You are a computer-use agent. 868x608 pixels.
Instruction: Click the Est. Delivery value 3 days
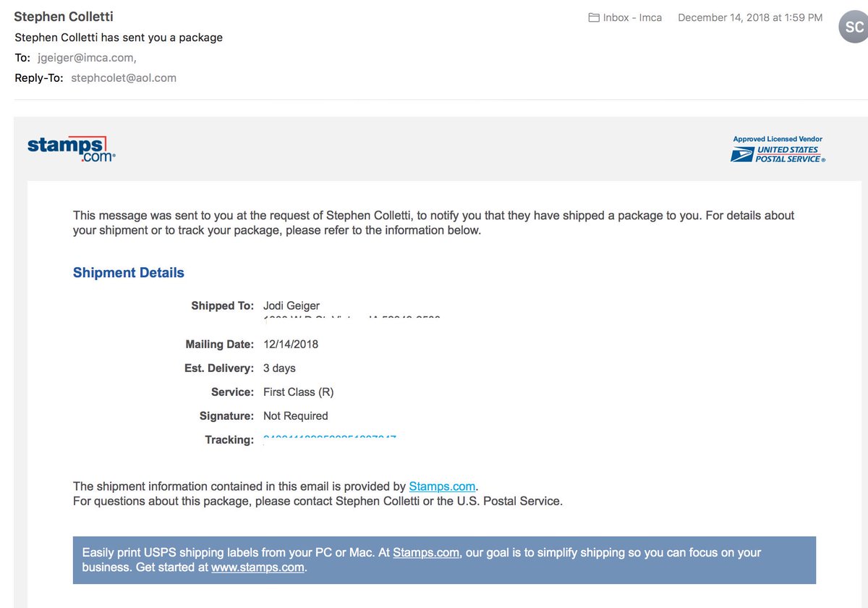click(x=279, y=368)
